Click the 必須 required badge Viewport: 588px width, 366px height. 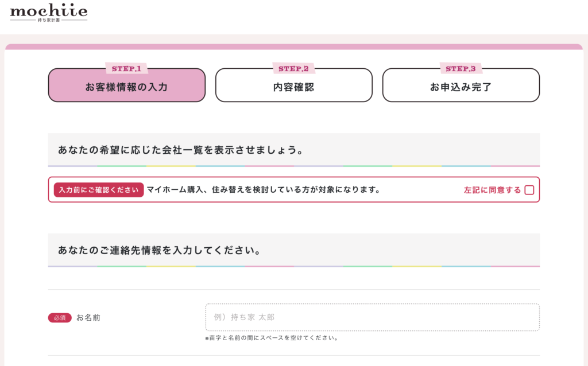point(60,318)
